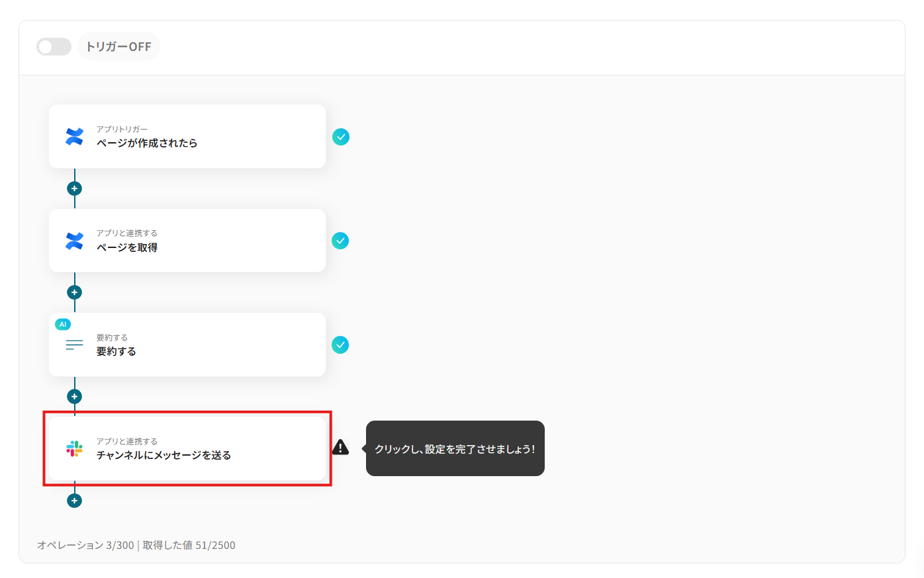Add step below ページを取得 card
The height and width of the screenshot is (578, 924).
[x=75, y=292]
